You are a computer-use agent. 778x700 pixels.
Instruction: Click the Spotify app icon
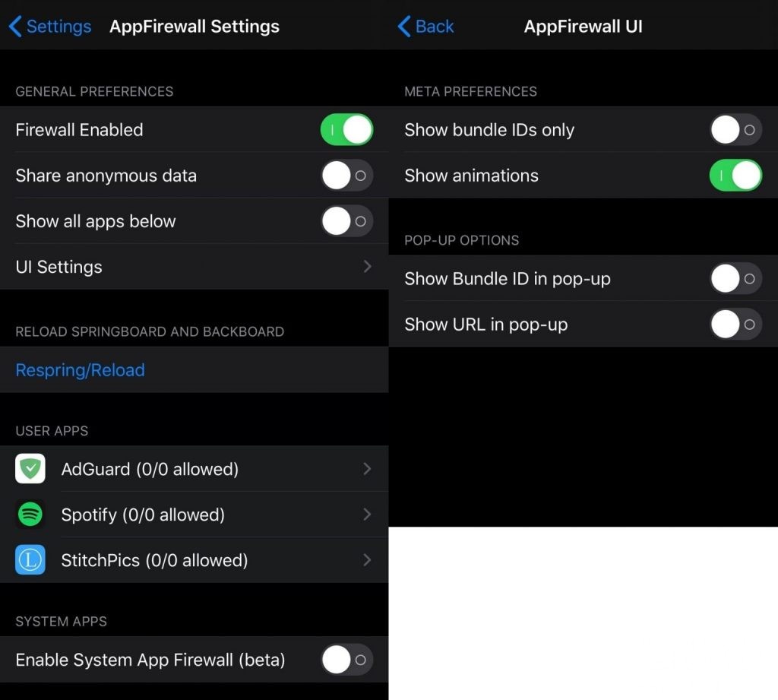[x=30, y=515]
